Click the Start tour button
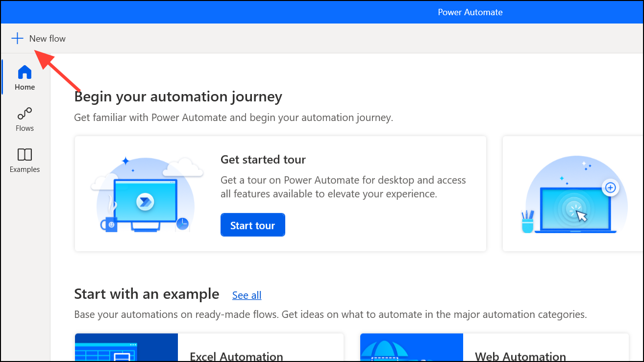The height and width of the screenshot is (362, 644). point(253,225)
